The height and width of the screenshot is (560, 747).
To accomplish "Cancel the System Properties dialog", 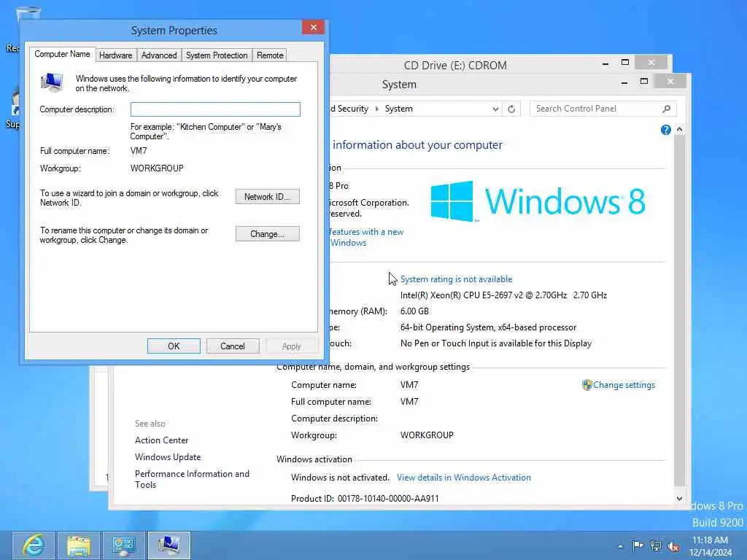I will [x=233, y=346].
